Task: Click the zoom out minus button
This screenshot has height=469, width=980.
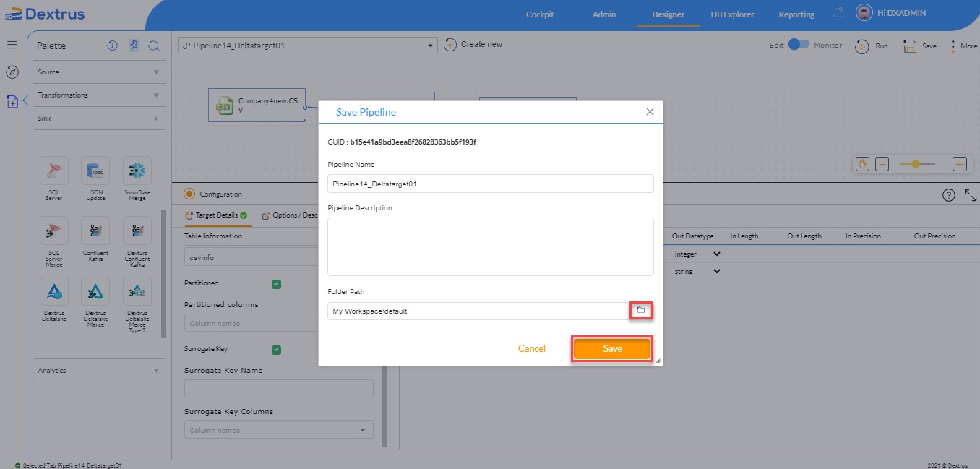Action: click(x=882, y=164)
